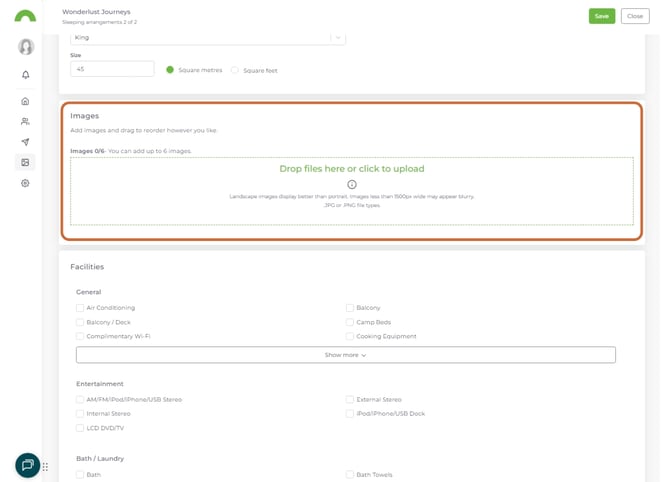Viewport: 670px width, 482px height.
Task: Click the green Save button
Action: point(601,16)
